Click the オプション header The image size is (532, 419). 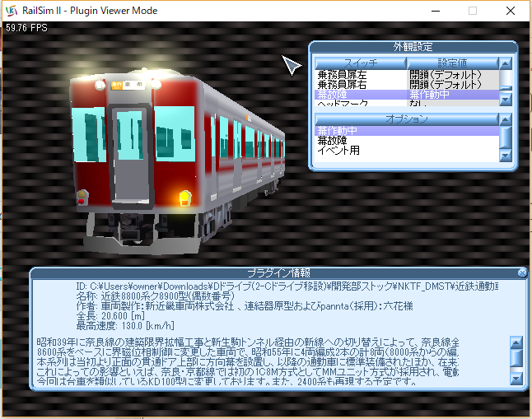tap(407, 119)
